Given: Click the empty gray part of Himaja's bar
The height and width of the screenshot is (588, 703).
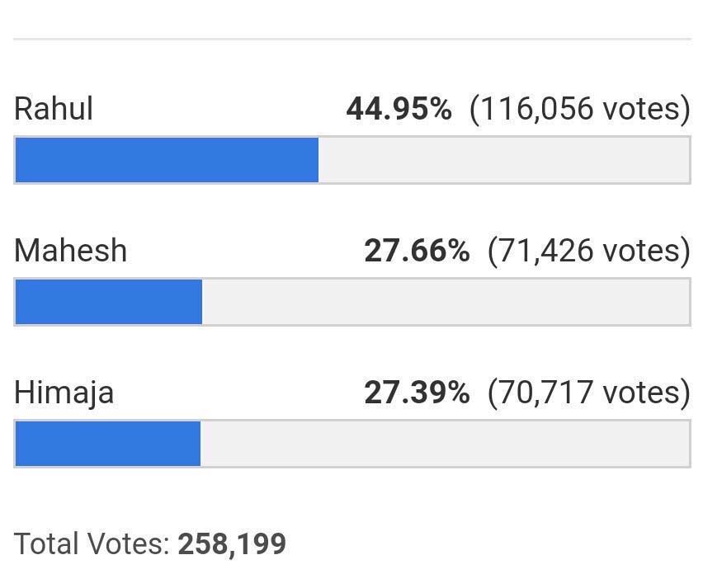Looking at the screenshot, I should point(445,444).
